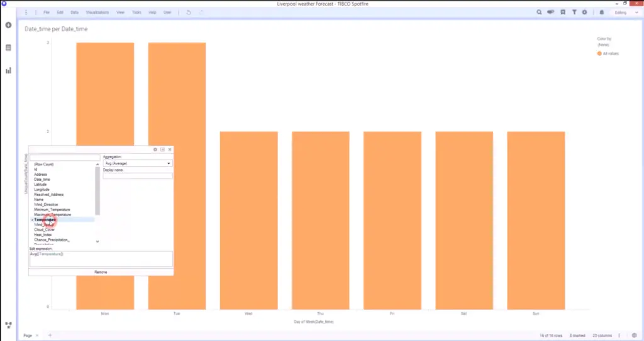This screenshot has width=644, height=341.
Task: Open the Aggregation Avg (Average) dropdown
Action: [x=137, y=163]
